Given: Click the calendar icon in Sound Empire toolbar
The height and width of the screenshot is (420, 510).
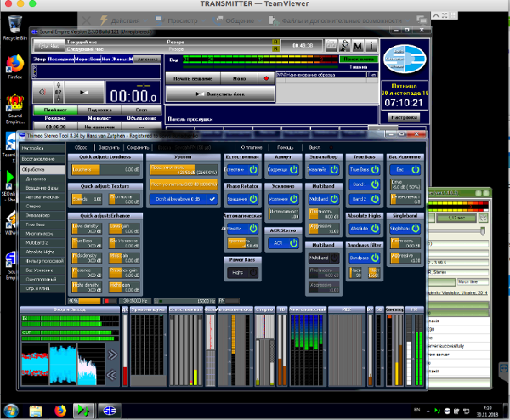Looking at the screenshot, I should click(331, 46).
